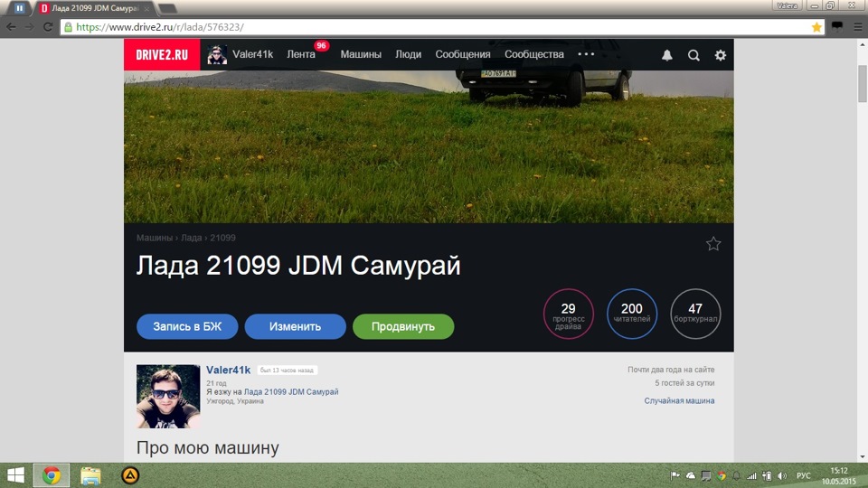868x488 pixels.
Task: Open the Машины menu item
Action: 361,54
